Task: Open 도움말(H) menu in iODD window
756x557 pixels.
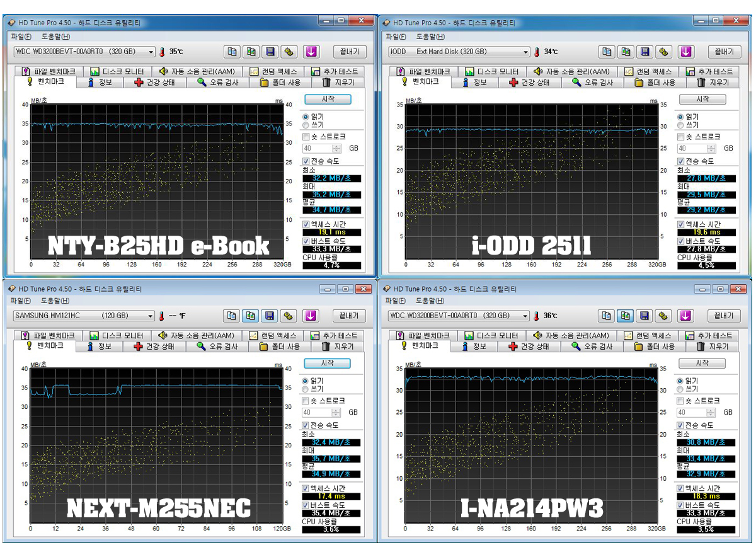Action: pos(430,37)
